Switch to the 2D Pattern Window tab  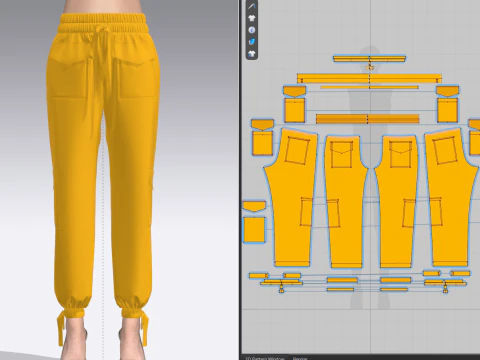pos(264,358)
